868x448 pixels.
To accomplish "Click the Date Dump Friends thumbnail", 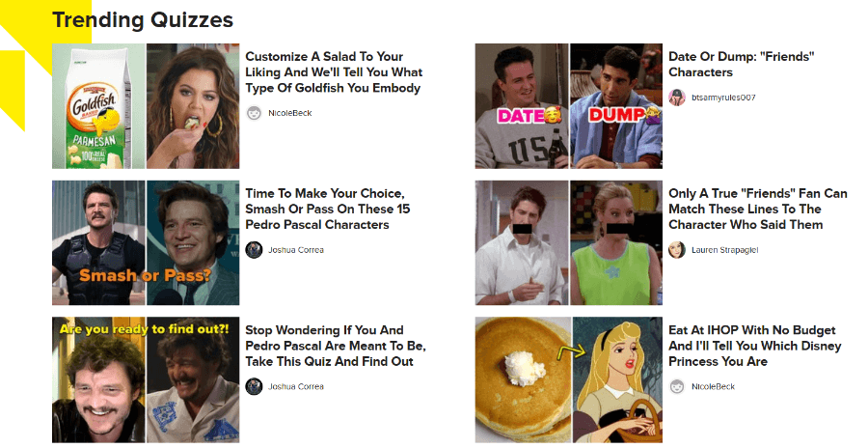I will coord(568,106).
